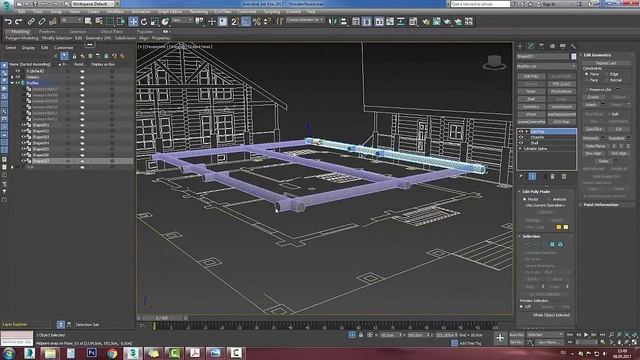Toggle the Spinner Snap icon
Viewport: 640px width, 360px height.
tap(267, 22)
